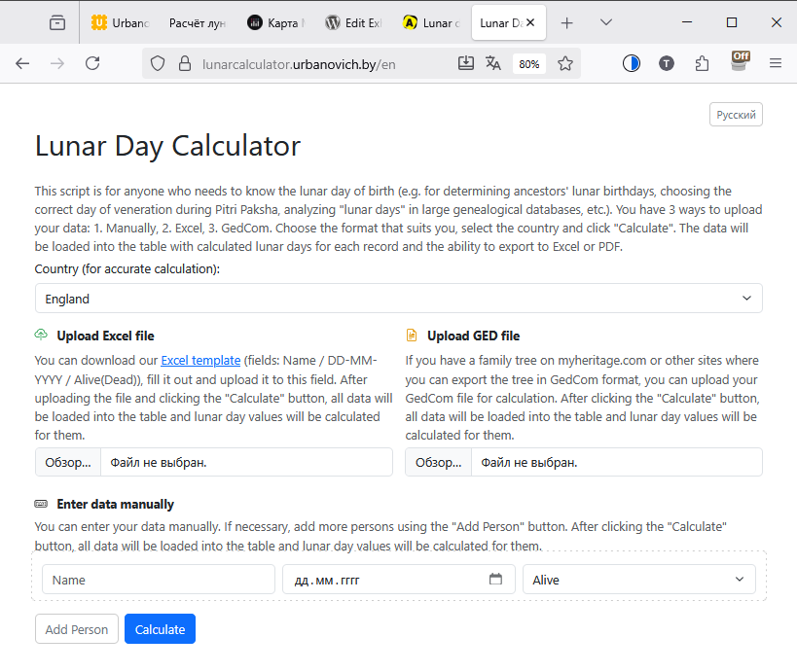Screen dimensions: 797x672
Task: Open the Alive status dropdown
Action: [x=638, y=580]
